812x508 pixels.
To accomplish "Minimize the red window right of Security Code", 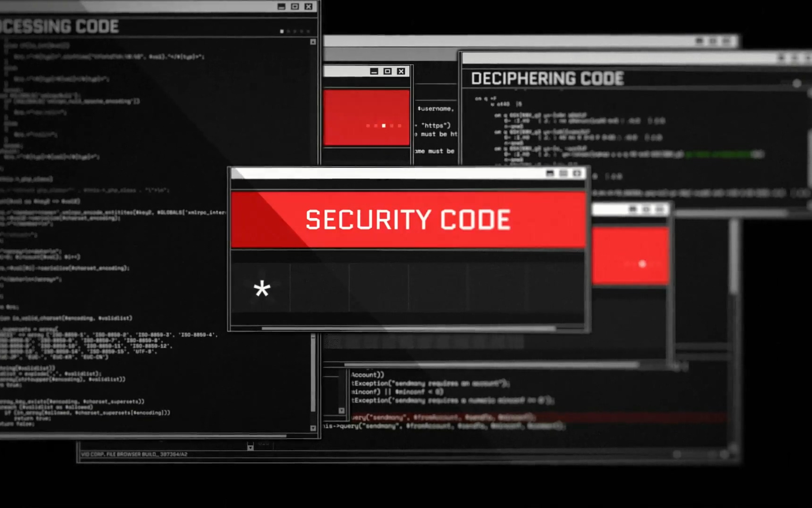I will tap(633, 209).
